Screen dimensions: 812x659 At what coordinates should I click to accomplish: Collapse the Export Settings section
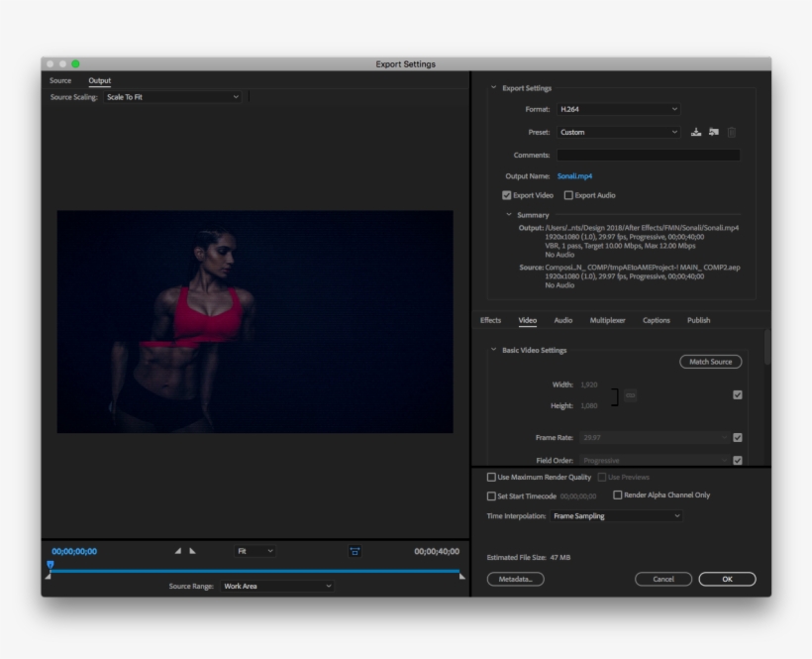pos(493,87)
